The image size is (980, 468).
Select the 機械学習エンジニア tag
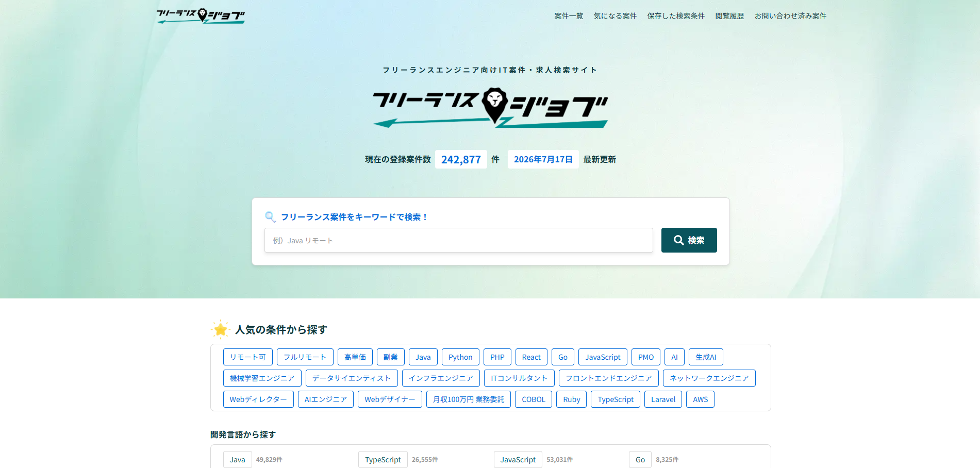point(262,378)
